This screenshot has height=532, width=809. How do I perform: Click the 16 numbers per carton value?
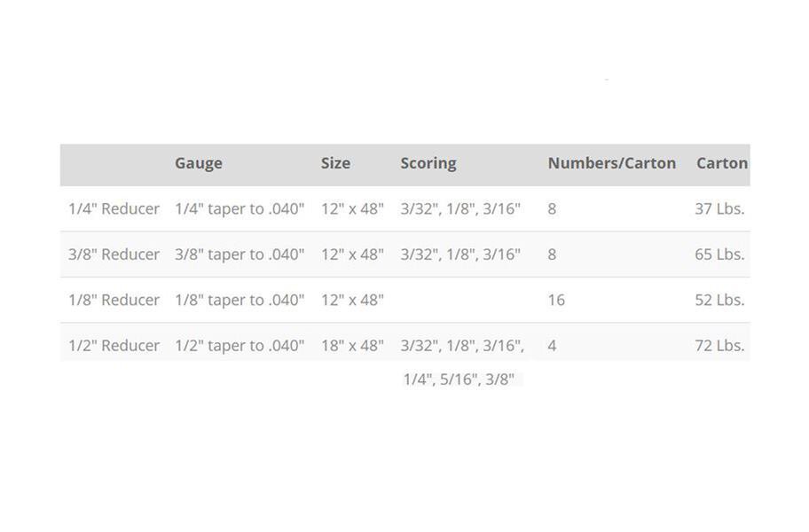point(556,300)
